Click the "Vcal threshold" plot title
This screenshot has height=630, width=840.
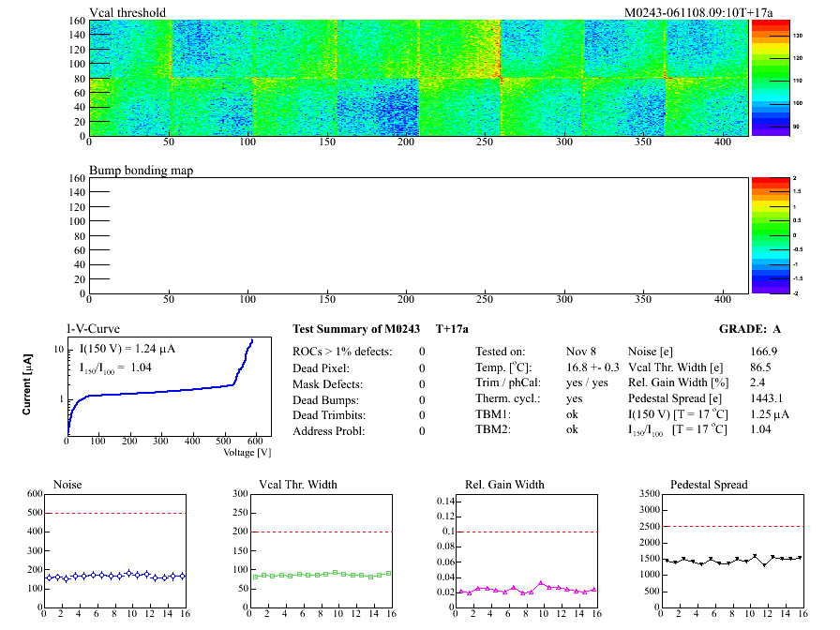pyautogui.click(x=127, y=13)
